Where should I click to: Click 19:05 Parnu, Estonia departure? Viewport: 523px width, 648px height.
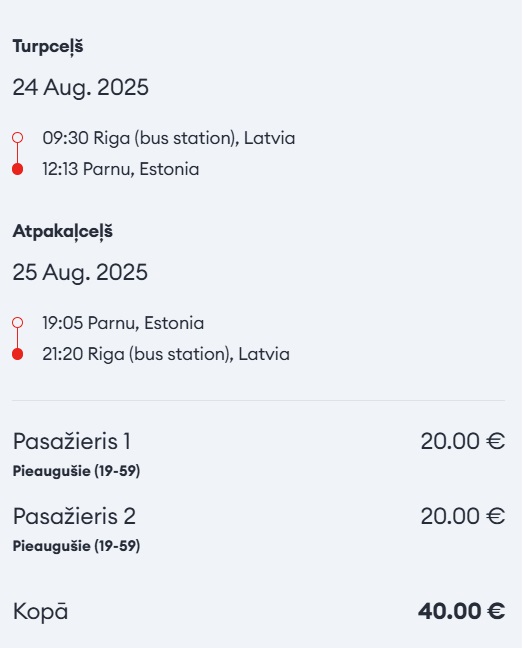[123, 323]
